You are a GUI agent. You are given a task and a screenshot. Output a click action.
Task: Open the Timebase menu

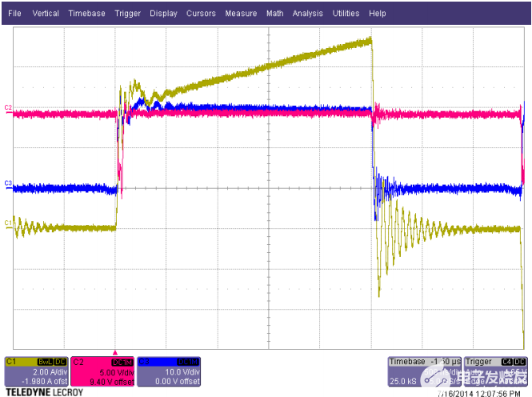(86, 14)
